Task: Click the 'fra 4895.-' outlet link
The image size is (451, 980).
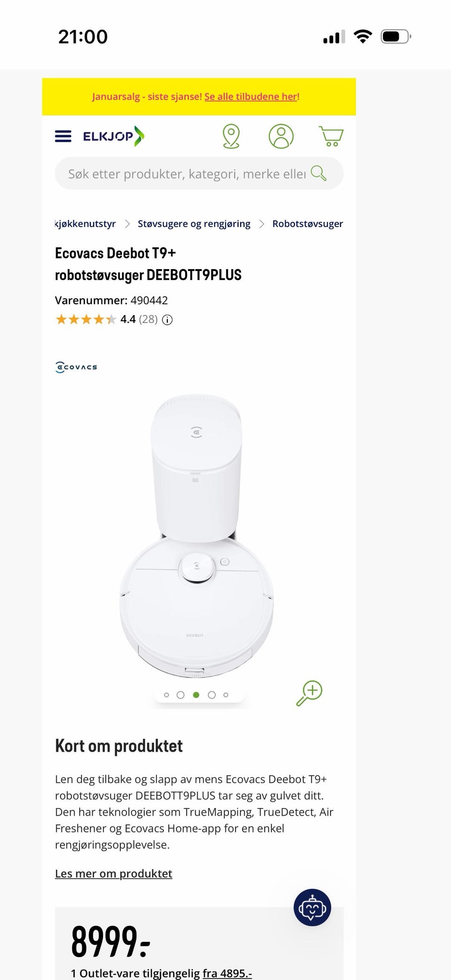Action: tap(227, 973)
